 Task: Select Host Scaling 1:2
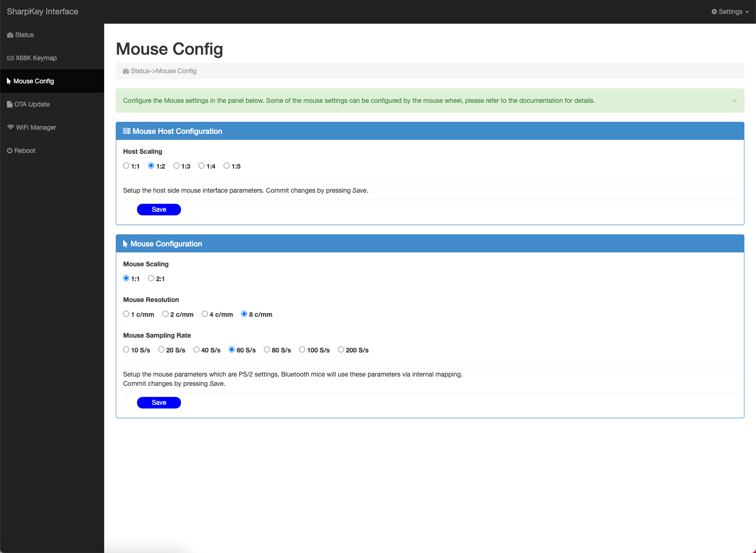tap(151, 166)
